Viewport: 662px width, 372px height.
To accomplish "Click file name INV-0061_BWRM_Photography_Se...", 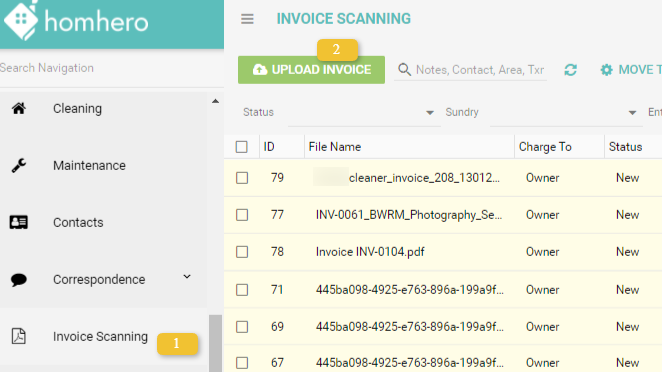I will tap(409, 215).
